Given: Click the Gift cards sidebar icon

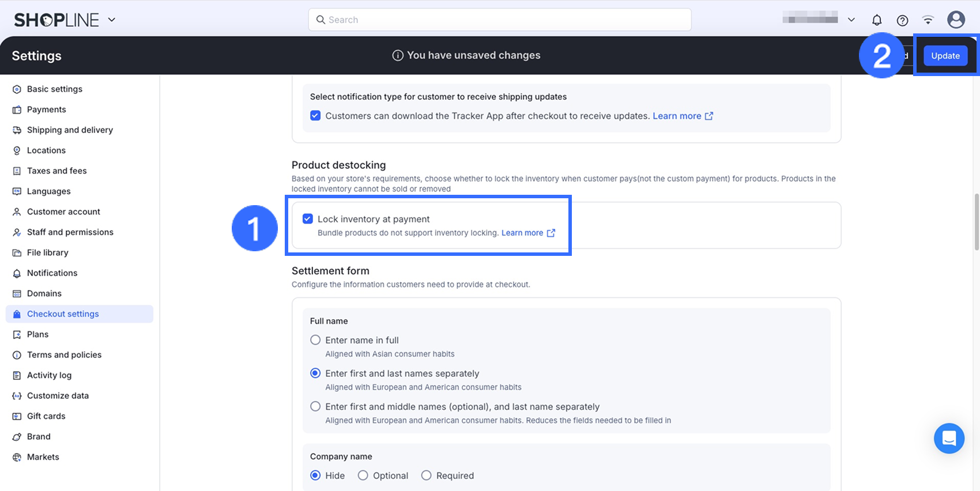Looking at the screenshot, I should pyautogui.click(x=17, y=416).
